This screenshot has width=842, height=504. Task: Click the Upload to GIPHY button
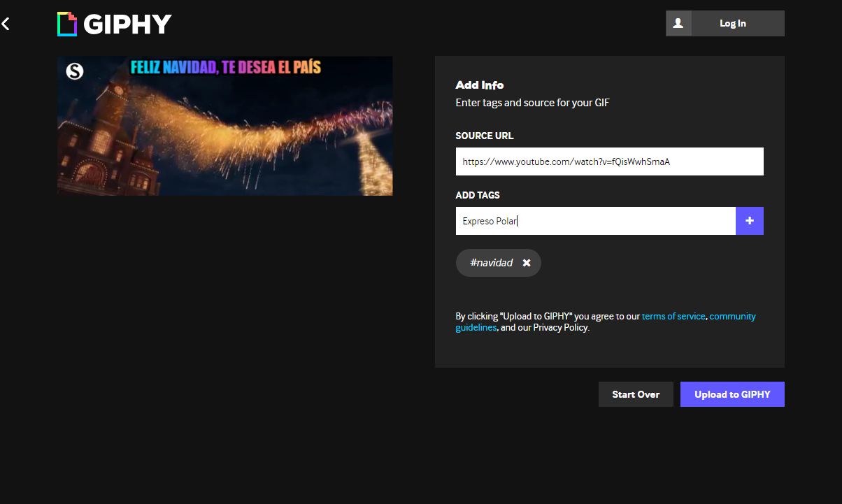pyautogui.click(x=732, y=394)
